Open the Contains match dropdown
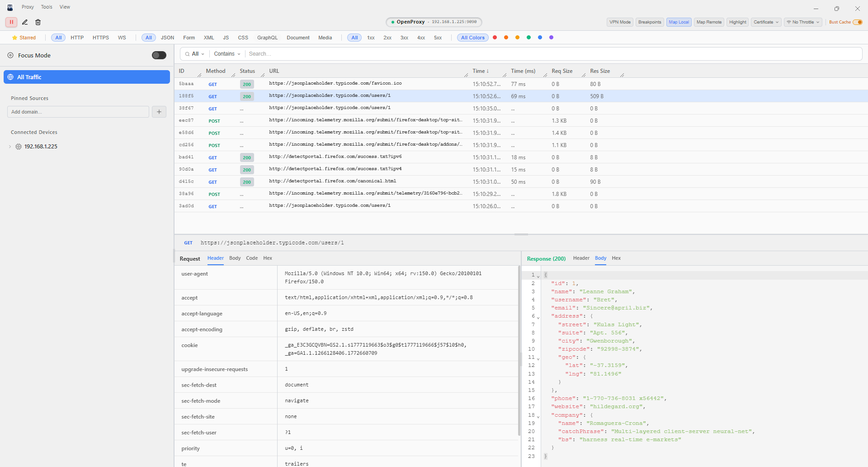The image size is (868, 467). [x=227, y=54]
